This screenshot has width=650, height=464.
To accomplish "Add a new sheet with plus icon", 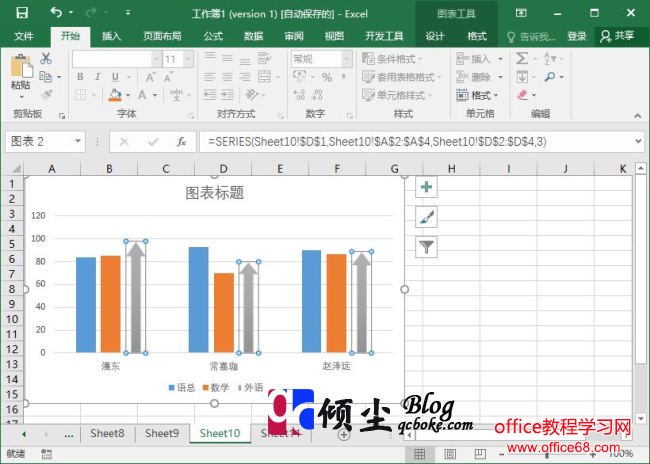I will click(344, 435).
